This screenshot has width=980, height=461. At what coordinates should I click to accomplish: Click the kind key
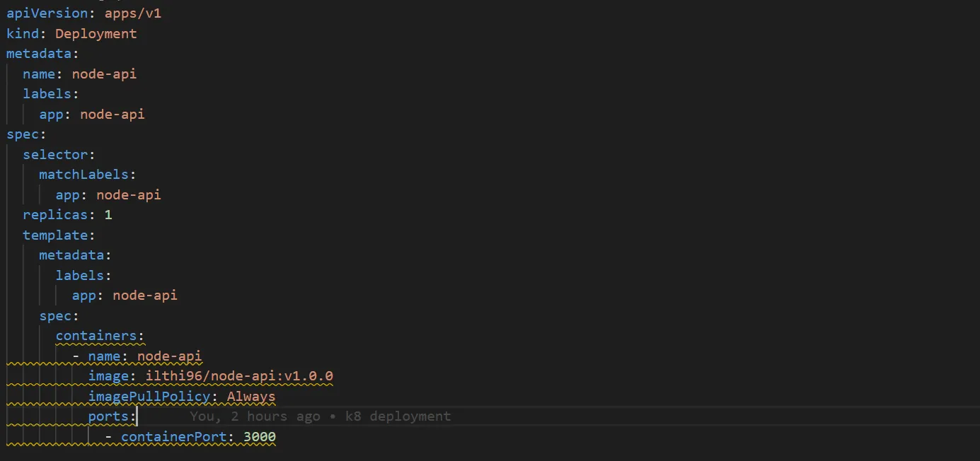(x=23, y=33)
